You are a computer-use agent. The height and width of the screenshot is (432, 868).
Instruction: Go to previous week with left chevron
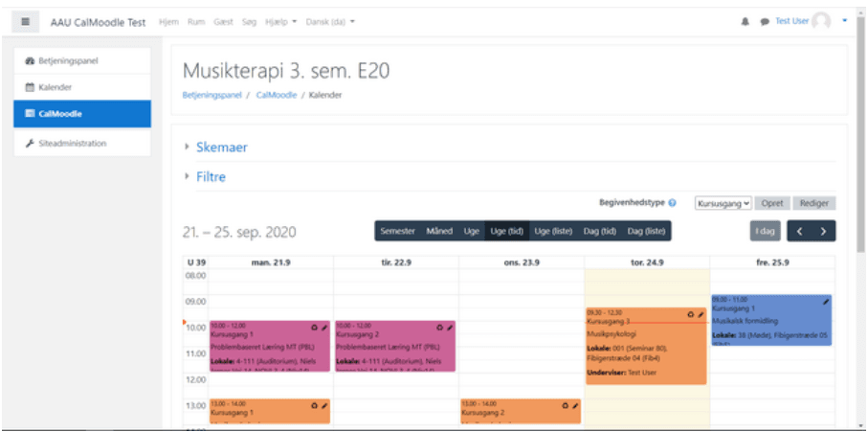[x=799, y=232]
